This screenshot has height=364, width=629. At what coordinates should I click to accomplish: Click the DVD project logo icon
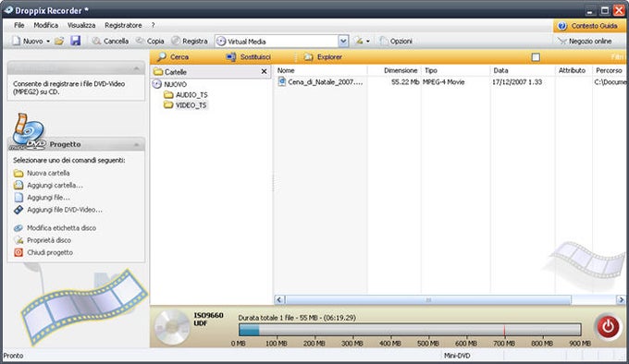tap(28, 131)
